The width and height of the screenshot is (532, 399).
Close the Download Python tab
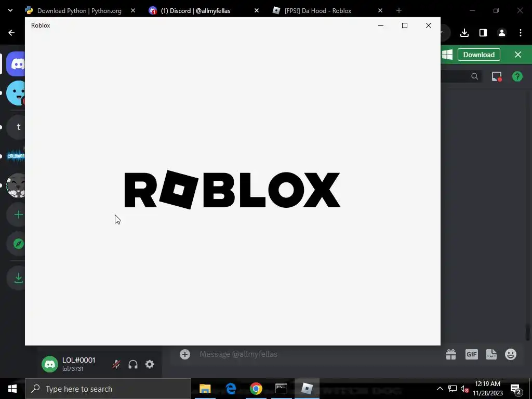click(x=133, y=10)
